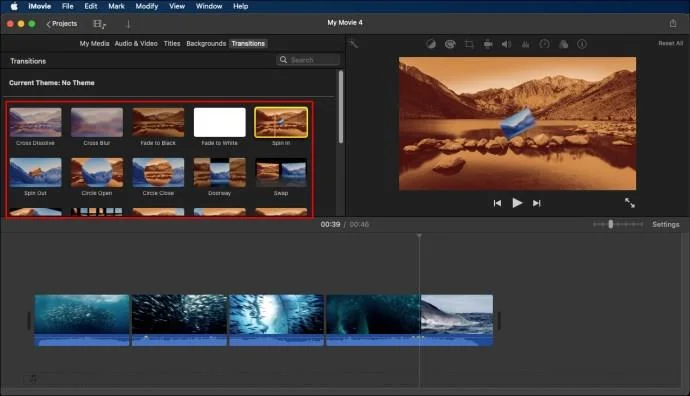690x396 pixels.
Task: Play the movie preview
Action: (517, 203)
